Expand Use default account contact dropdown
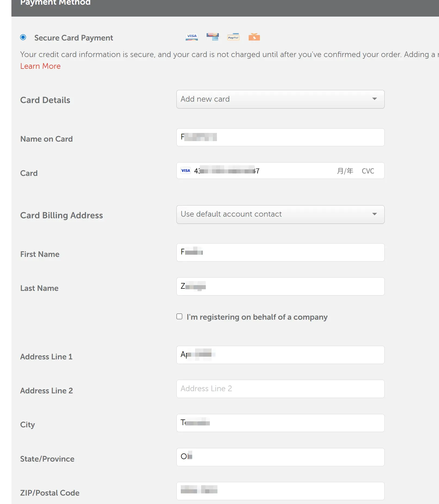The width and height of the screenshot is (439, 504). pyautogui.click(x=280, y=214)
